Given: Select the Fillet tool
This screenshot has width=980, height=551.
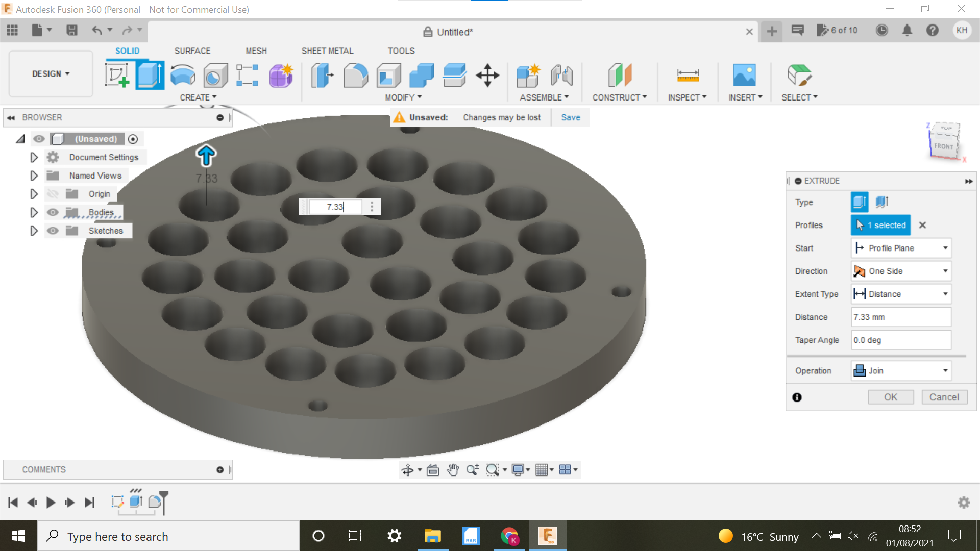Looking at the screenshot, I should (x=356, y=76).
